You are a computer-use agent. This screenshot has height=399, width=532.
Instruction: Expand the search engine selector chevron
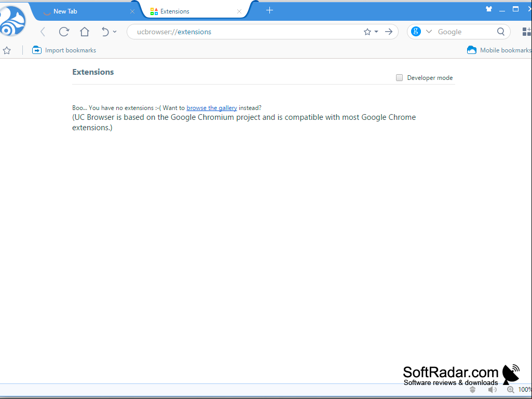point(429,32)
